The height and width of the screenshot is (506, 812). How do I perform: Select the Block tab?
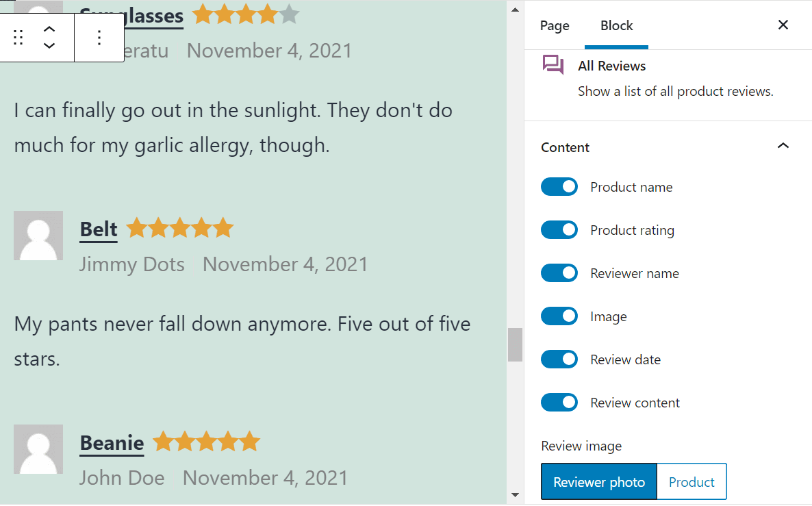(616, 25)
